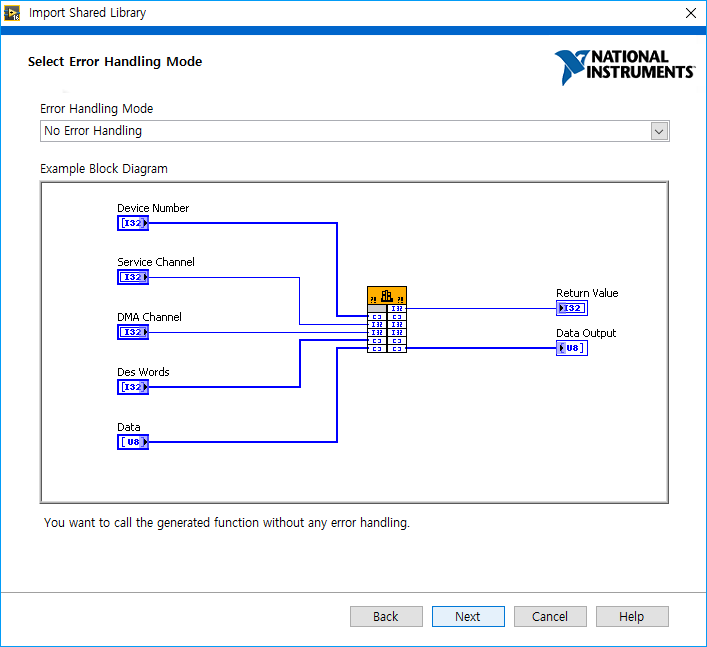Click the LabVIEW icon in title bar
The image size is (707, 647).
[14, 13]
